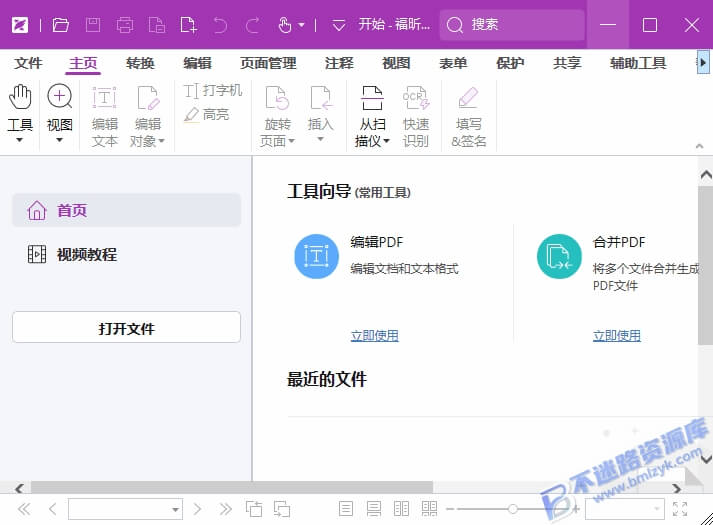Select single page view mode
The height and width of the screenshot is (525, 713).
[346, 509]
